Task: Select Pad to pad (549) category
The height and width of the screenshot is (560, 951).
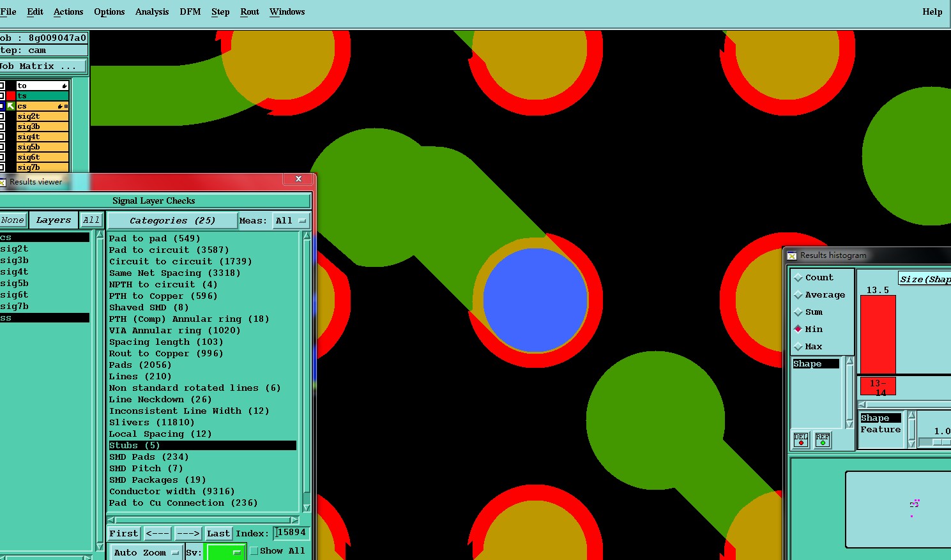Action: [x=155, y=239]
